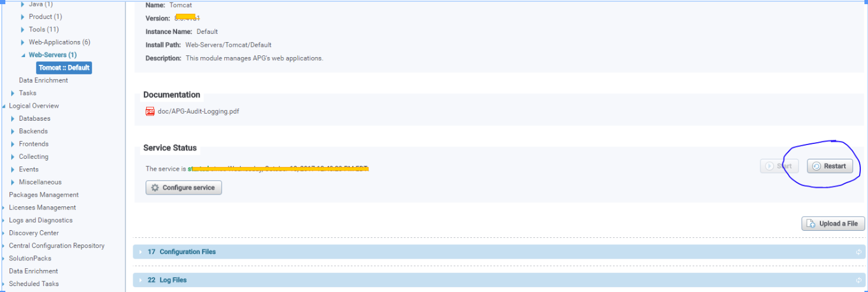Select the Web-Servers (1) label
868x292 pixels.
click(x=53, y=55)
